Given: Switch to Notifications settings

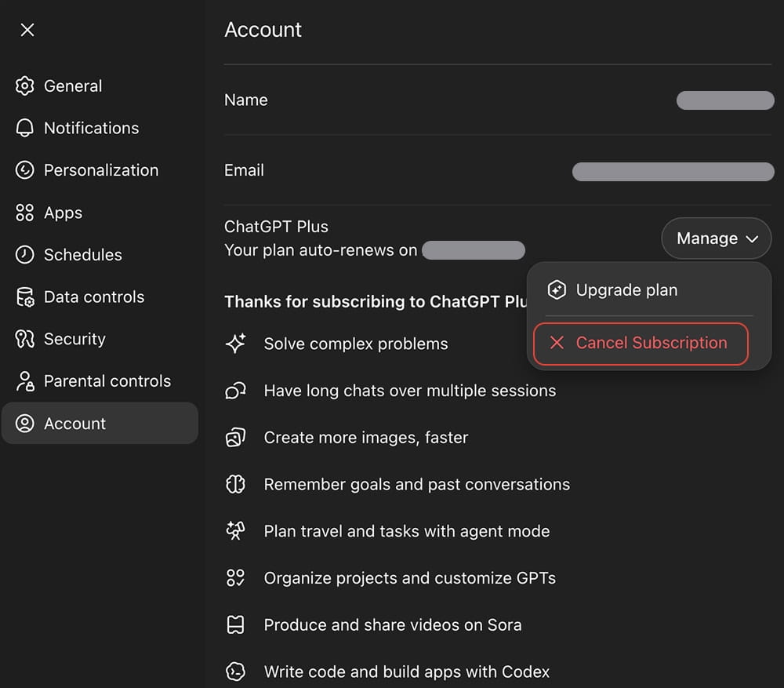Looking at the screenshot, I should (x=100, y=128).
